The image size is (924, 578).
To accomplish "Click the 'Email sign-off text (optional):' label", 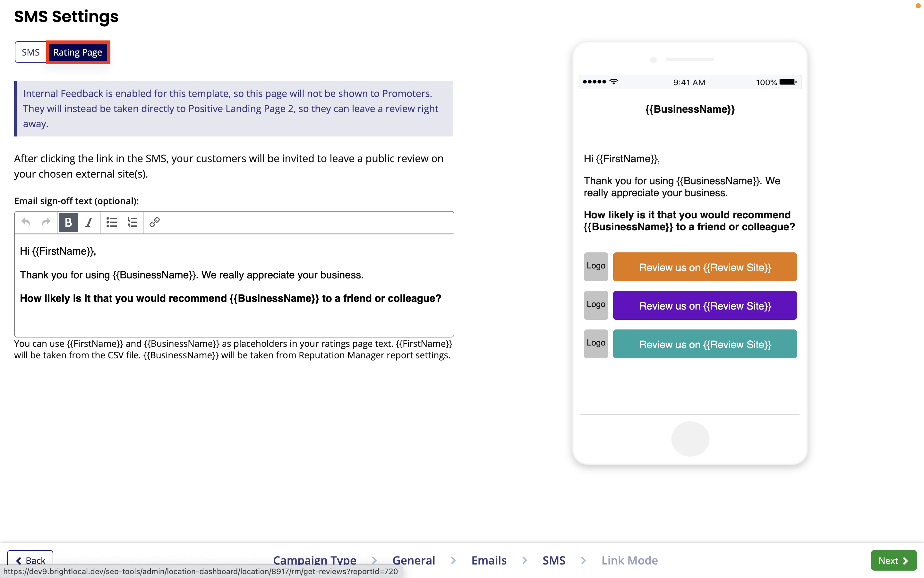I will pos(76,201).
